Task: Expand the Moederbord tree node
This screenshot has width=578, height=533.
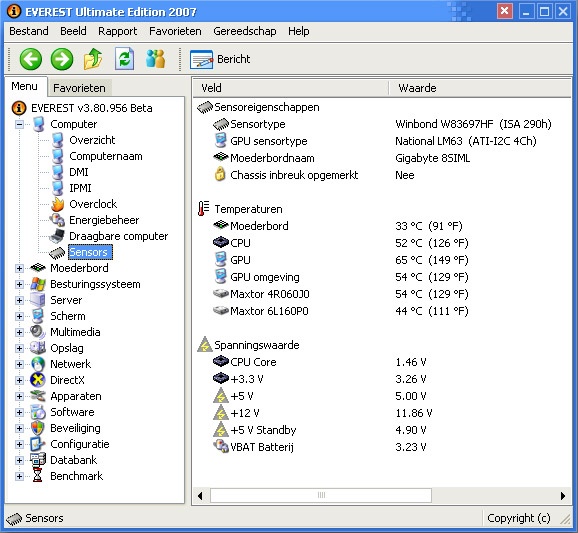Action: (x=20, y=268)
